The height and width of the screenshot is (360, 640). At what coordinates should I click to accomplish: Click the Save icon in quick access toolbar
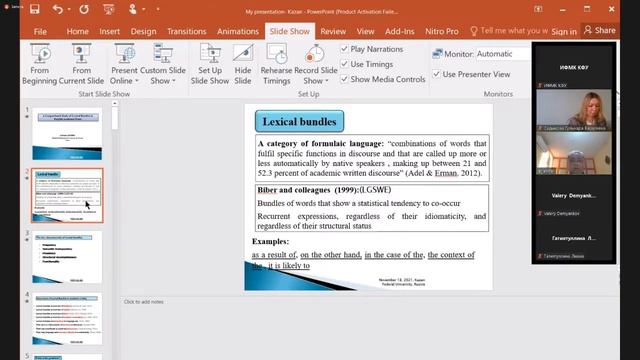[x=35, y=9]
